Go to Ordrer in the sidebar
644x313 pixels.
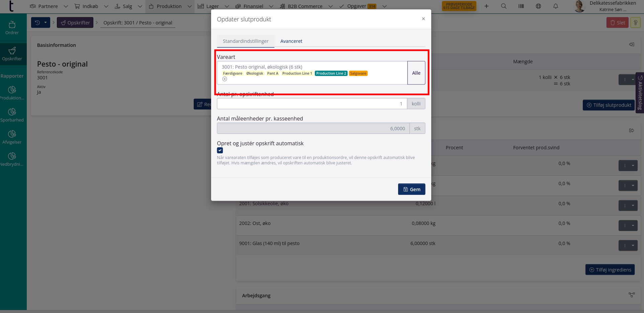coord(12,27)
